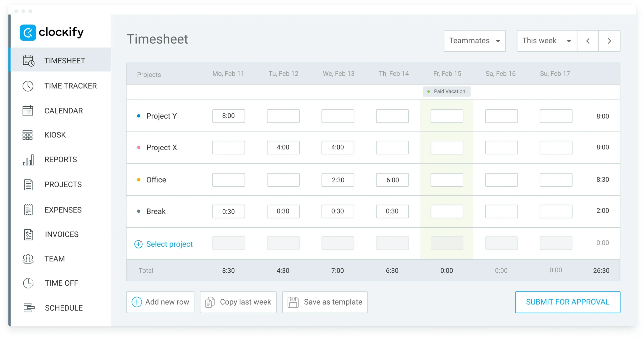Select the Invoices dollar-document icon
This screenshot has height=338, width=644.
click(28, 234)
